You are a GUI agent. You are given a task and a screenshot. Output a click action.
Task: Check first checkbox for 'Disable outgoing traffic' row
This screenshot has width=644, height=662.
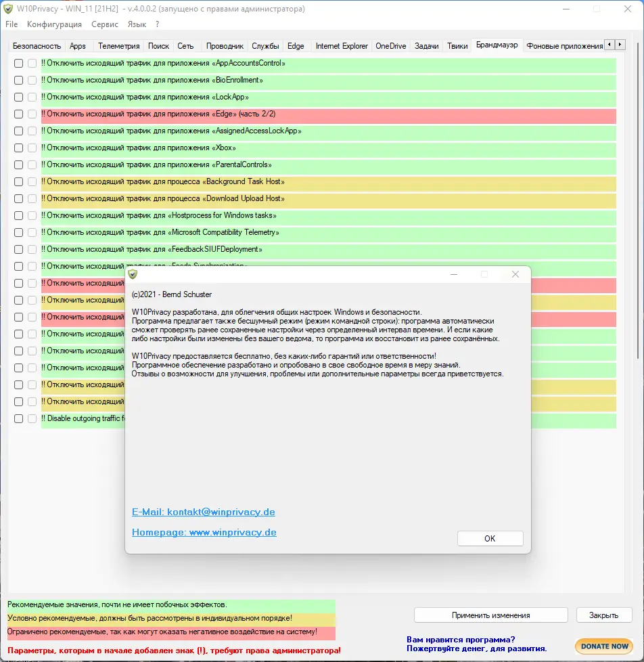point(18,418)
